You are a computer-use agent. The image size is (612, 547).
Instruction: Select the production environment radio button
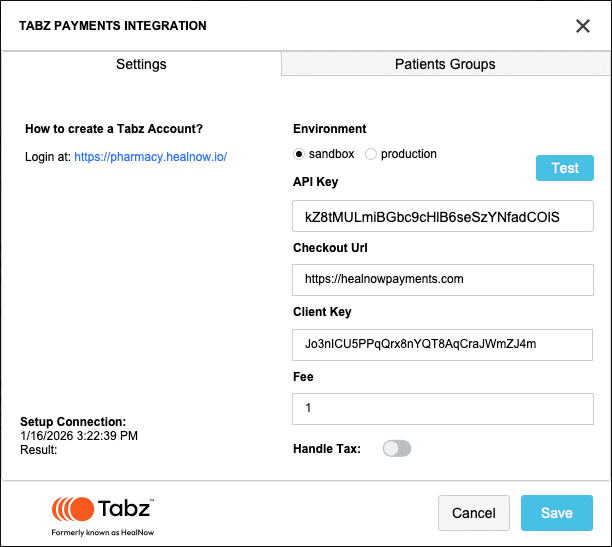tap(371, 154)
